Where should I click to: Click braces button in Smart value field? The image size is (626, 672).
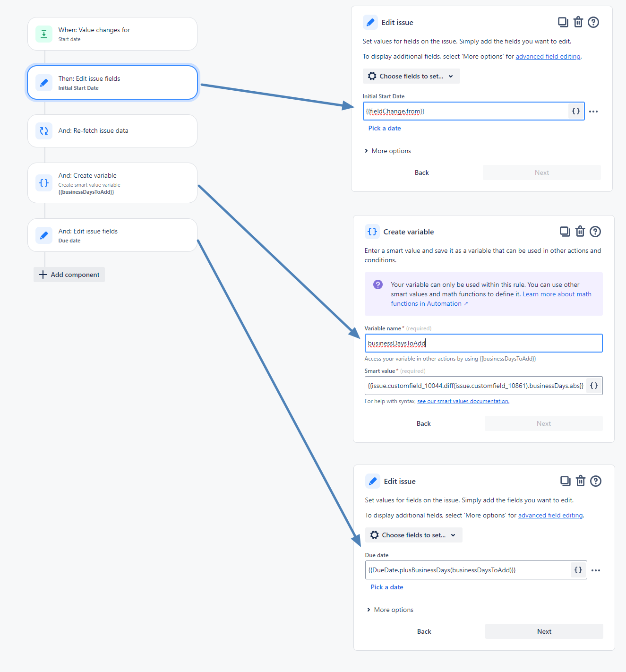[594, 386]
